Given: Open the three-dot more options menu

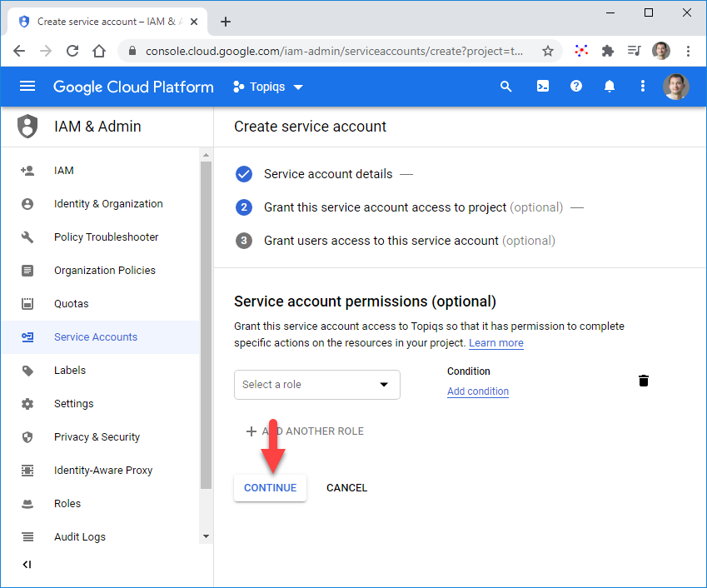Looking at the screenshot, I should click(642, 87).
